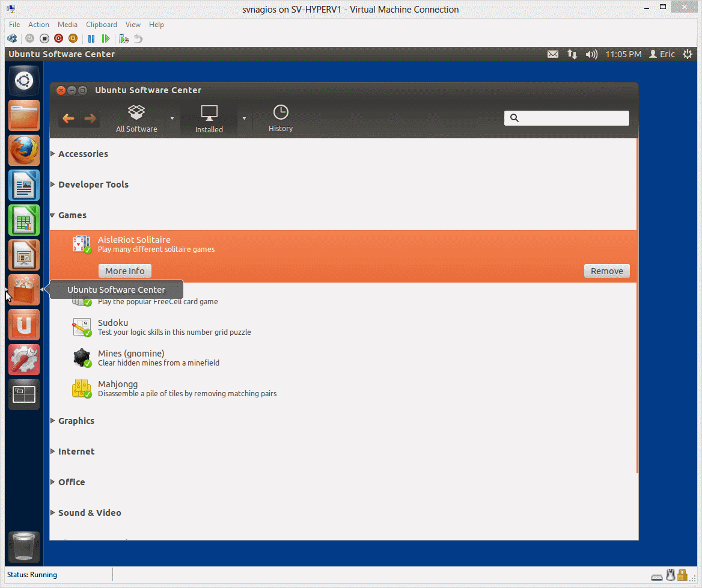Select the Sudoku entry
This screenshot has height=588, width=702.
343,327
